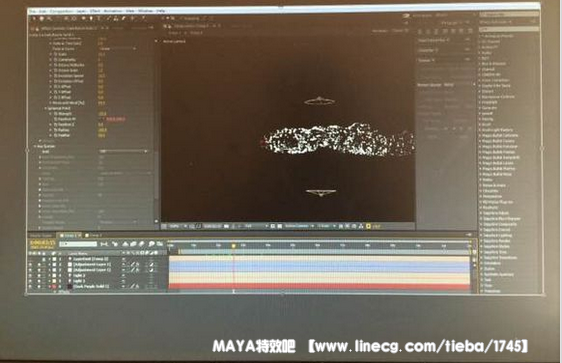This screenshot has width=562, height=363.
Task: Click the viewer exposure value
Action: coord(376,226)
